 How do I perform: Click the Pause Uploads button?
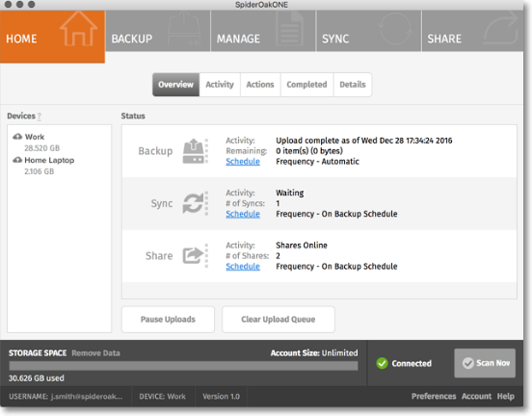(168, 320)
